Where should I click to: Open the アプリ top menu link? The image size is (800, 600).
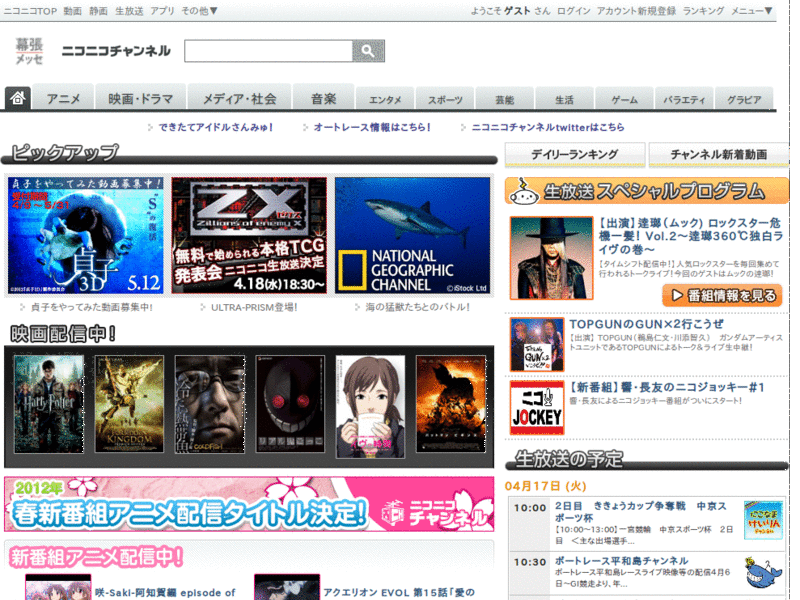click(x=162, y=11)
